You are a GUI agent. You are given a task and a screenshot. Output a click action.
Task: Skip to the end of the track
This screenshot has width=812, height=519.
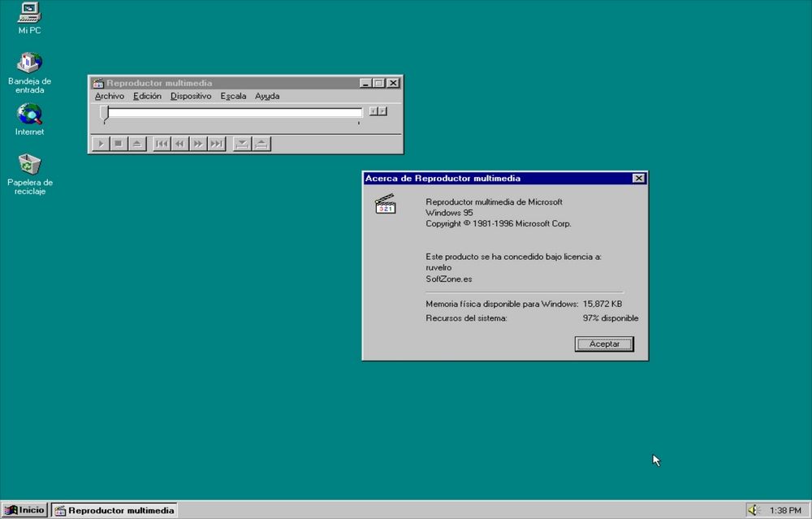pos(216,144)
